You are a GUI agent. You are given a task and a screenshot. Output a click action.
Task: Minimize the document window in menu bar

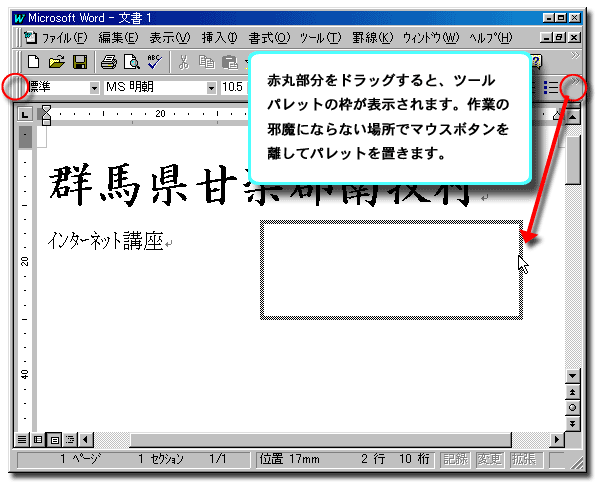pyautogui.click(x=547, y=37)
